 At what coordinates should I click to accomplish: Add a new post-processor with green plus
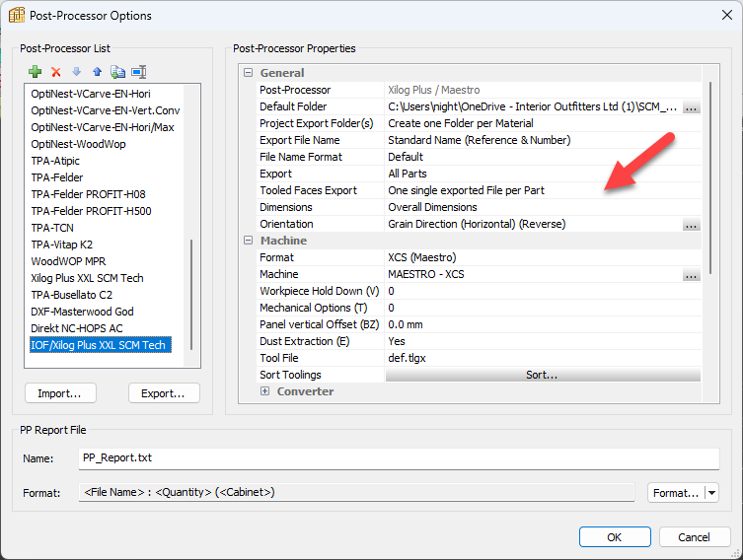click(x=36, y=72)
